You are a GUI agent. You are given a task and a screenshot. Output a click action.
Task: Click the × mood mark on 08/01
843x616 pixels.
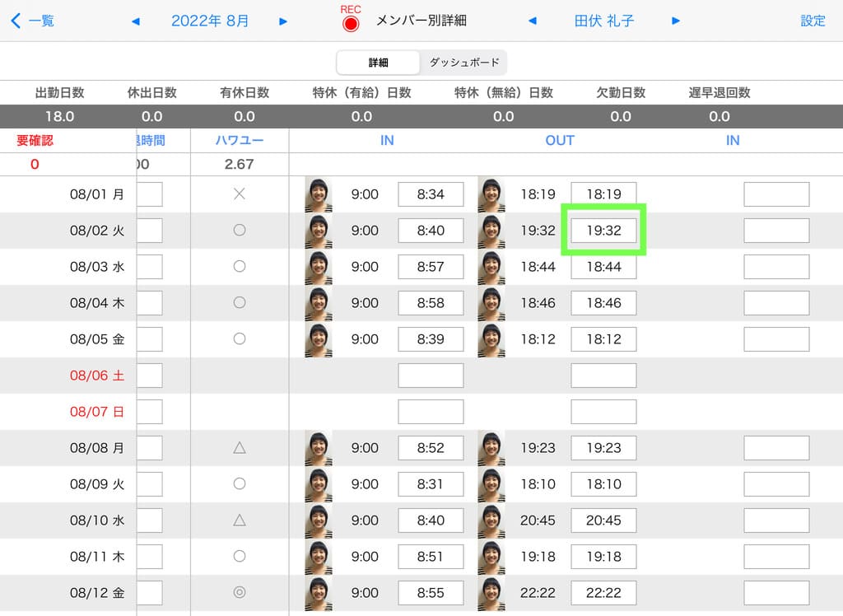240,194
